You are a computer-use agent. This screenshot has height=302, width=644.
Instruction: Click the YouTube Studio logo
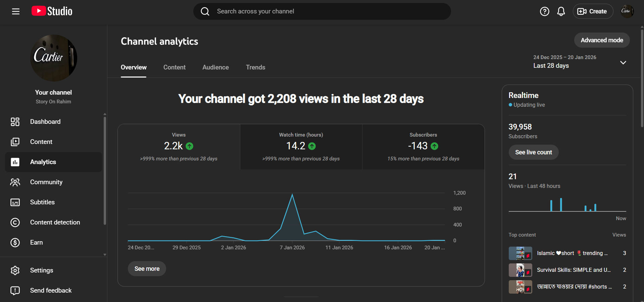point(52,11)
